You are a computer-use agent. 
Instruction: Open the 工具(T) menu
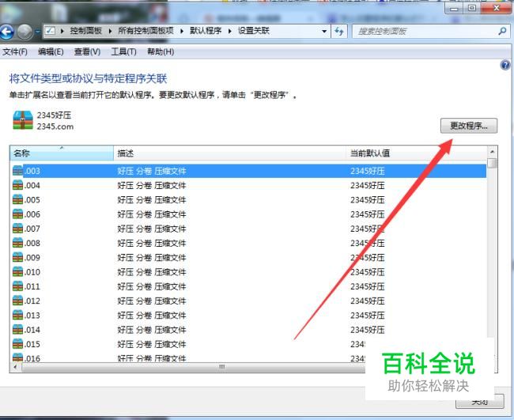pos(123,51)
